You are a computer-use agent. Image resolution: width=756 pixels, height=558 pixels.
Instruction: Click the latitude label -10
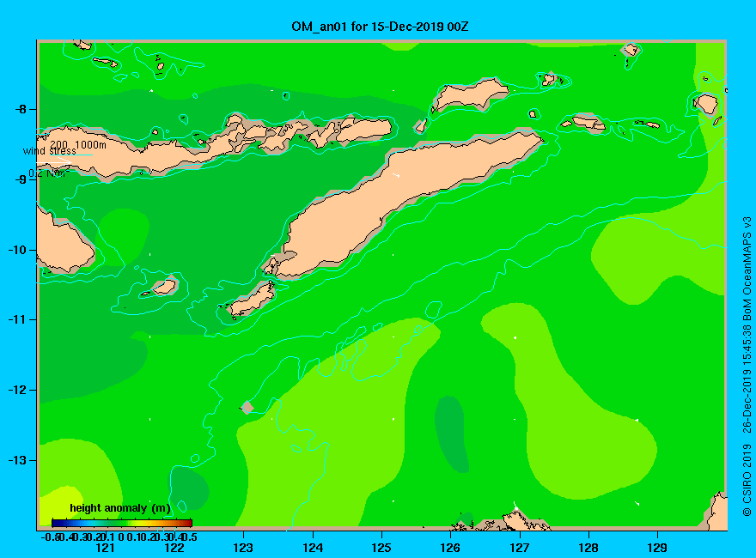(18, 250)
